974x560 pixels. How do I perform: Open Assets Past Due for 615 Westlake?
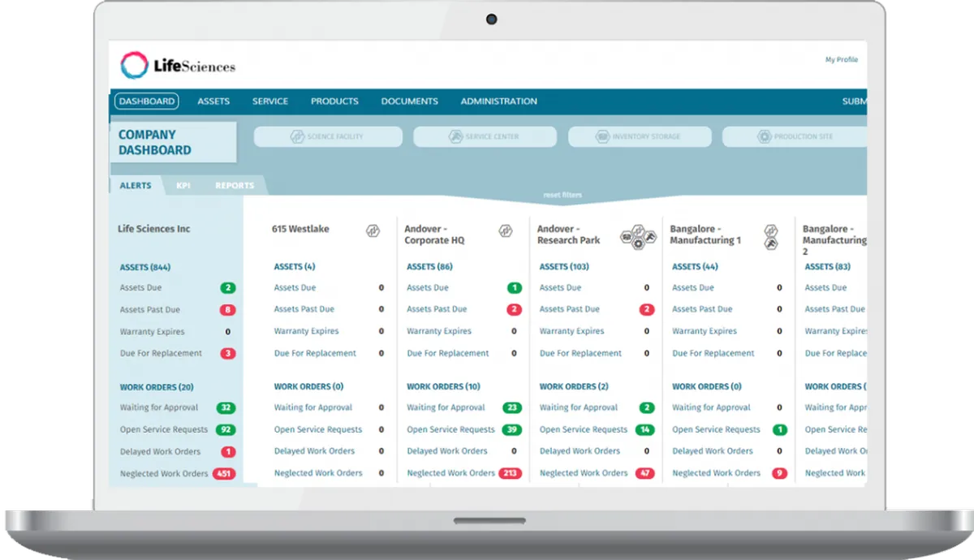304,309
